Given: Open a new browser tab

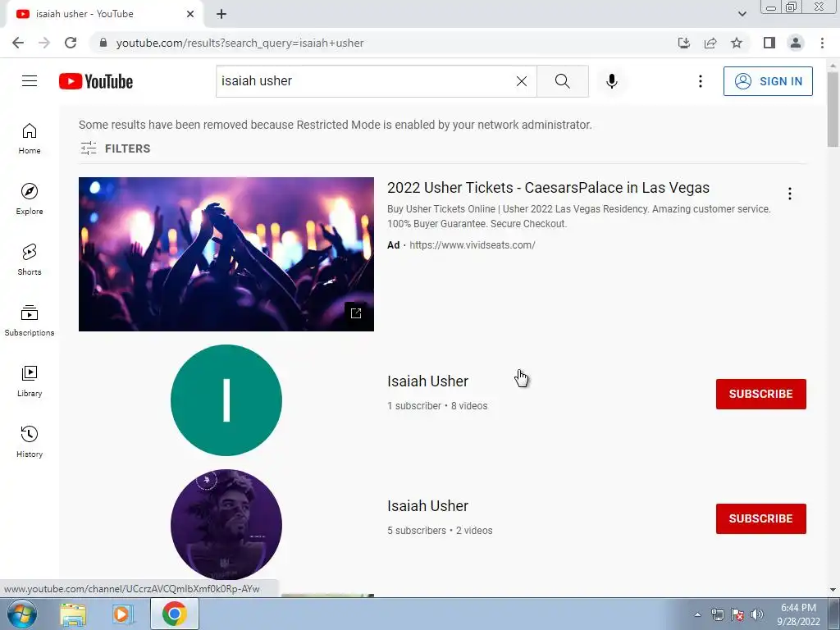Looking at the screenshot, I should click(x=221, y=14).
